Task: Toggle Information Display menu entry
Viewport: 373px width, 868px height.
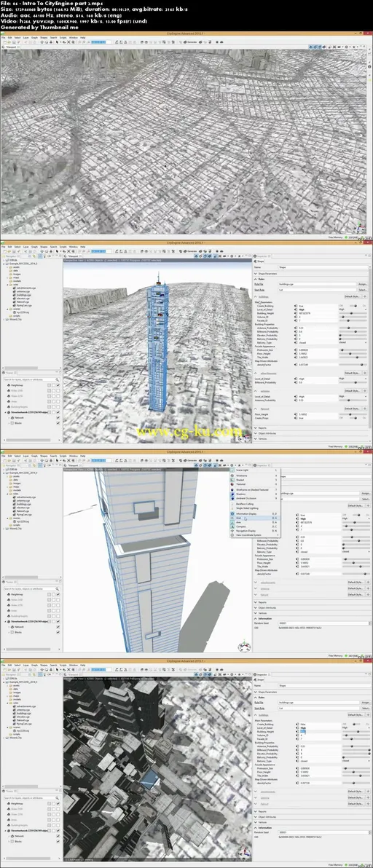Action: (x=255, y=513)
